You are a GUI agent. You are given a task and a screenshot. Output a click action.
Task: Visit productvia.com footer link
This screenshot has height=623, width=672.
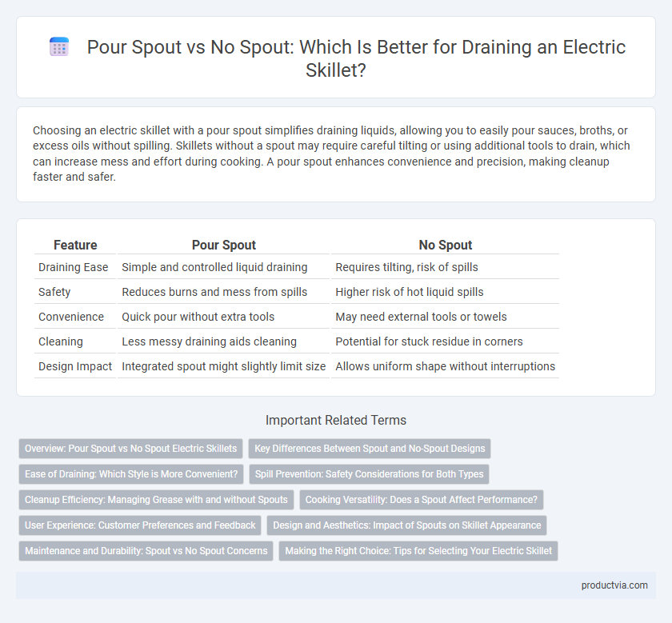pos(614,585)
